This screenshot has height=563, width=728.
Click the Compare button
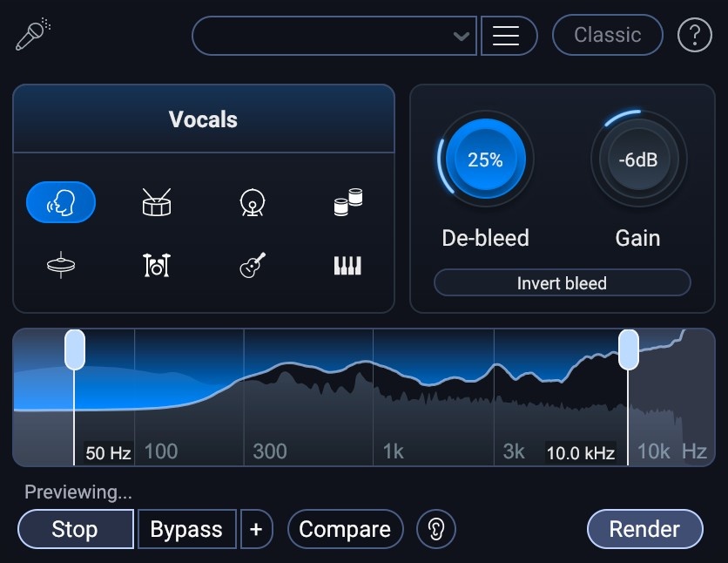click(x=345, y=529)
